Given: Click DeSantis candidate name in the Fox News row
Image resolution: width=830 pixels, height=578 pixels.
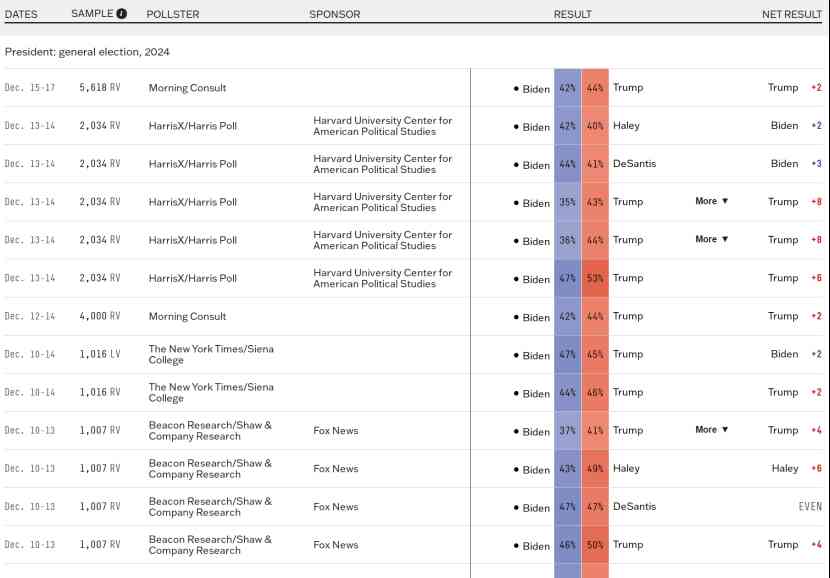Looking at the screenshot, I should [x=634, y=507].
